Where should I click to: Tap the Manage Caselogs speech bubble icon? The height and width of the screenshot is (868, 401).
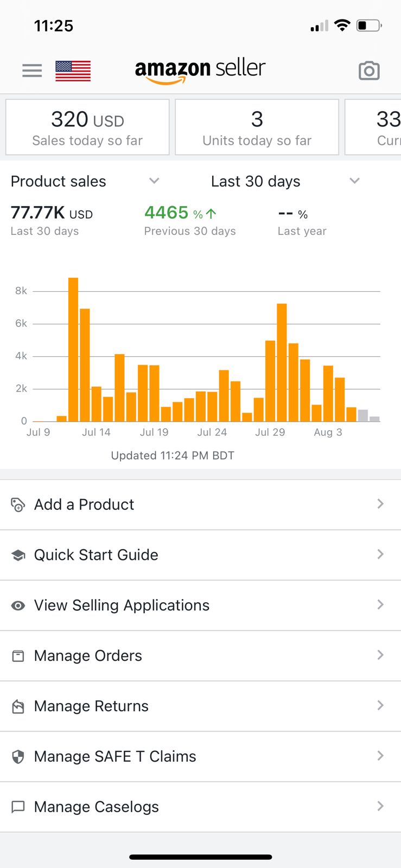tap(18, 807)
